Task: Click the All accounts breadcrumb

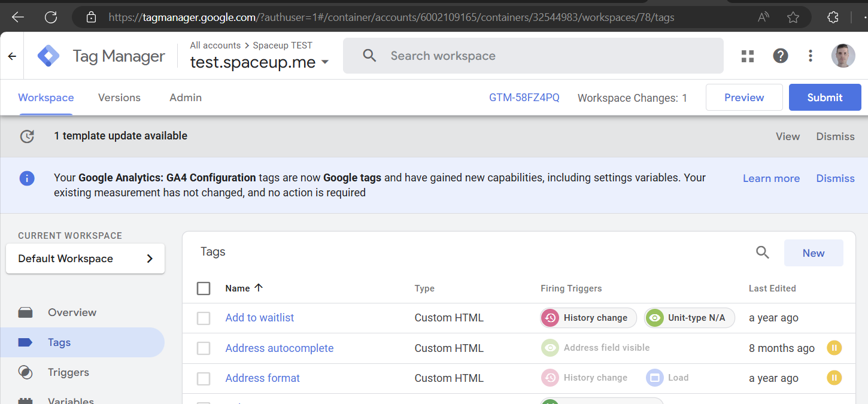Action: 215,45
